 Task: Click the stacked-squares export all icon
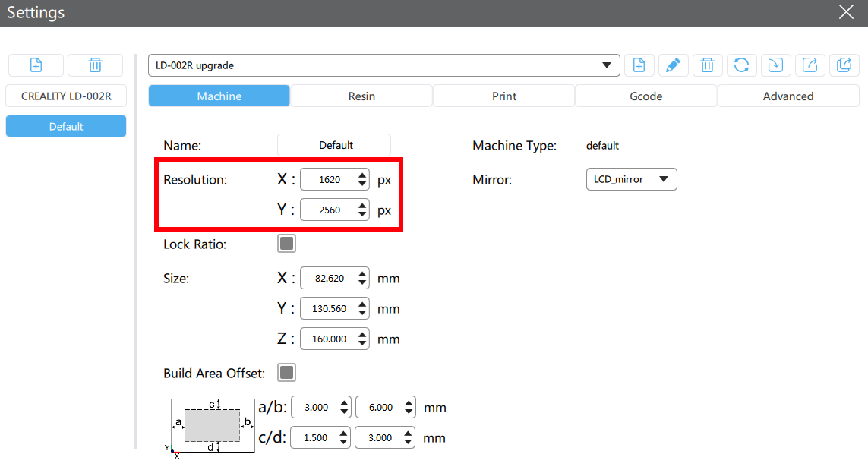coord(844,65)
